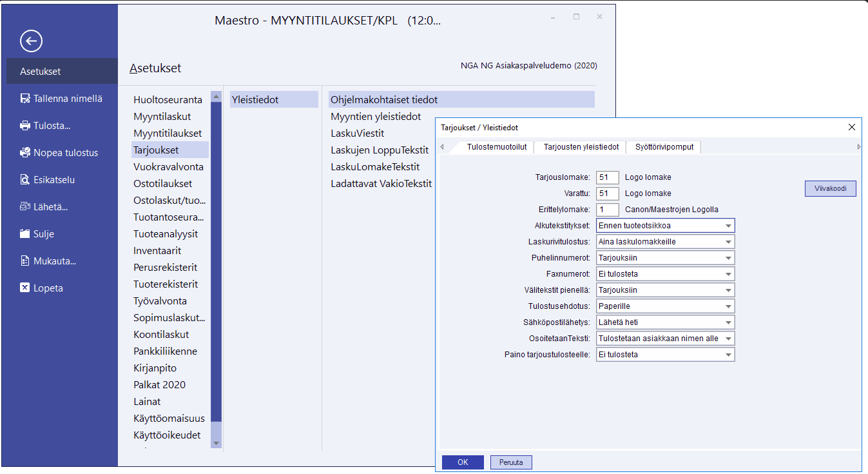
Task: Click the Tulosta printer icon
Action: tap(25, 126)
